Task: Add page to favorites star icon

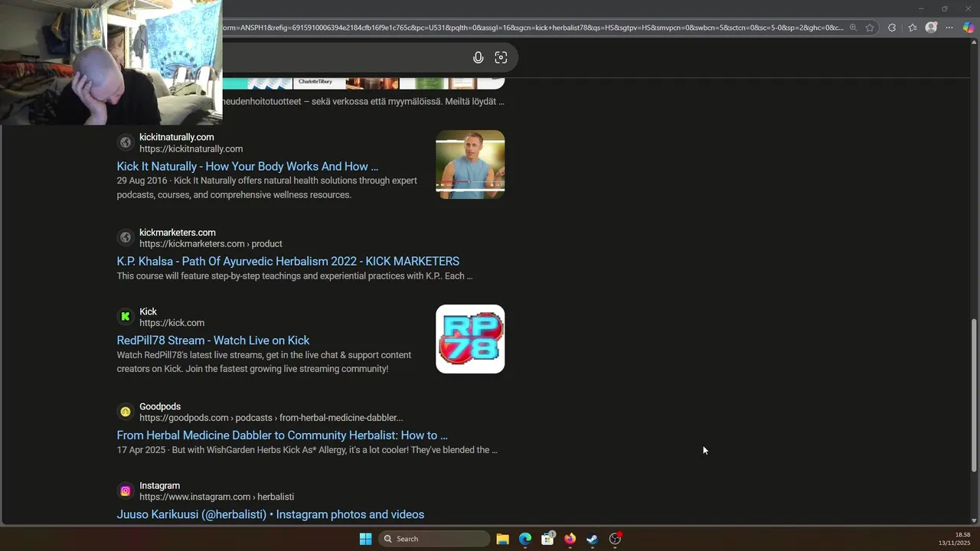Action: (x=870, y=28)
